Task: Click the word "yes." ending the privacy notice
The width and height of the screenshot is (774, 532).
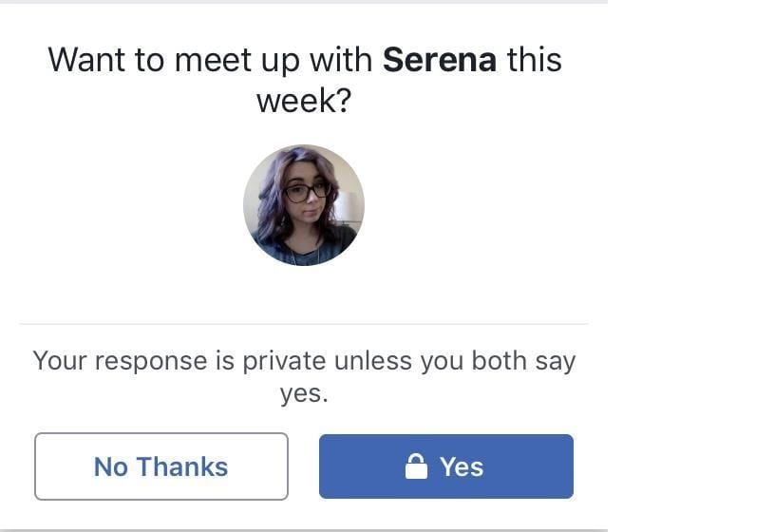Action: click(x=304, y=393)
